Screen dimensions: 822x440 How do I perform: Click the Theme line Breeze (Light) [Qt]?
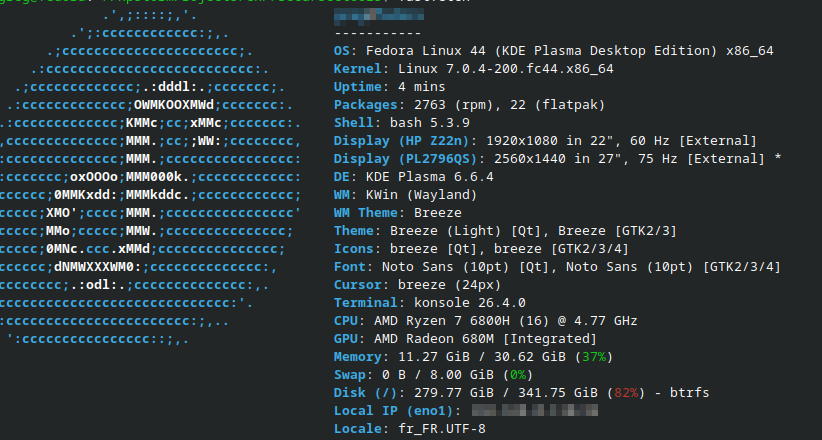pyautogui.click(x=506, y=231)
